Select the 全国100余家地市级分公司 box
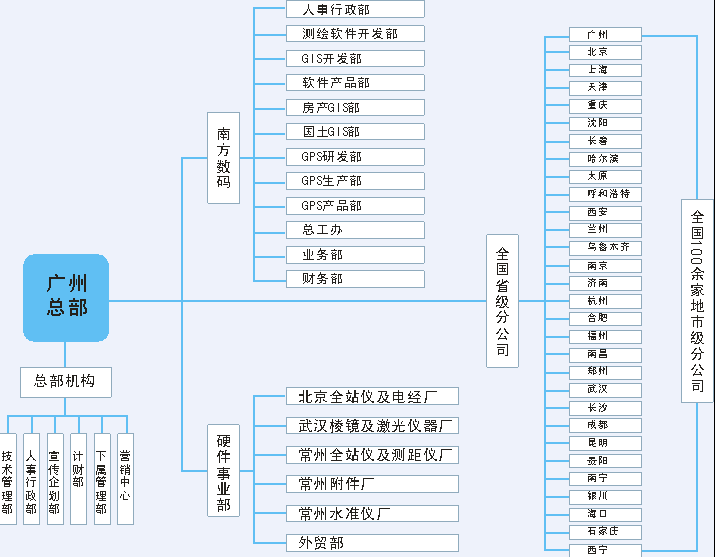715x557 pixels. point(697,300)
